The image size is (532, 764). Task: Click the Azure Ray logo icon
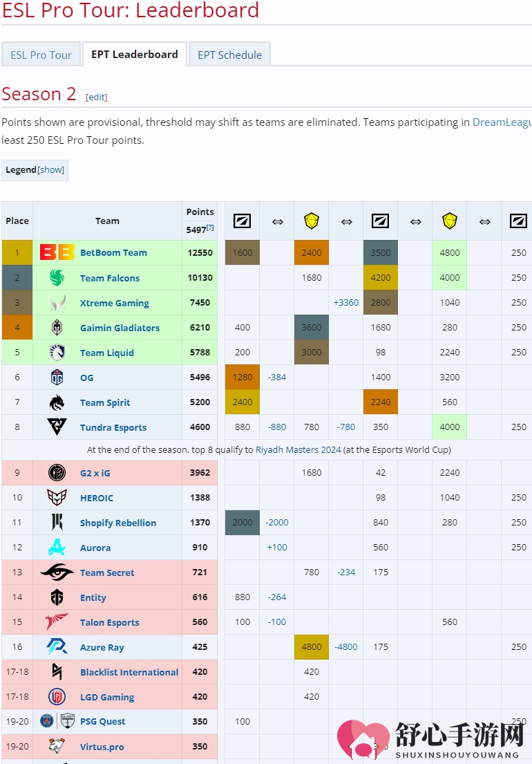pos(57,646)
